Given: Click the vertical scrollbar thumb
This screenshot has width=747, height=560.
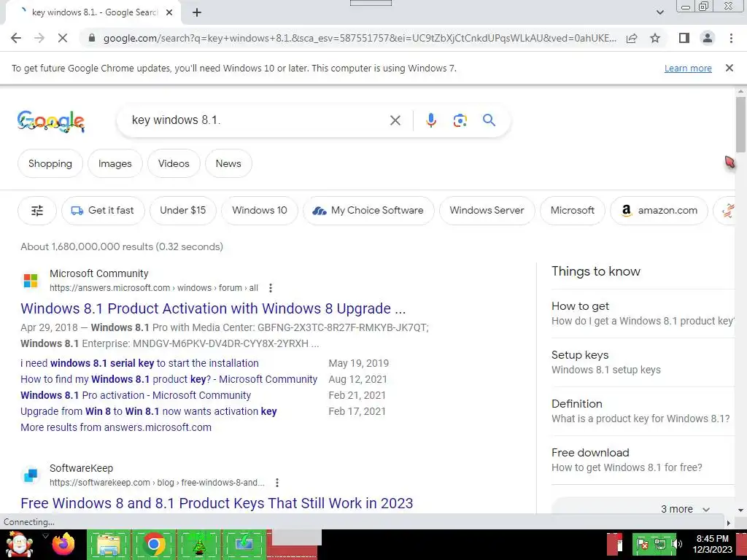Looking at the screenshot, I should 740,124.
